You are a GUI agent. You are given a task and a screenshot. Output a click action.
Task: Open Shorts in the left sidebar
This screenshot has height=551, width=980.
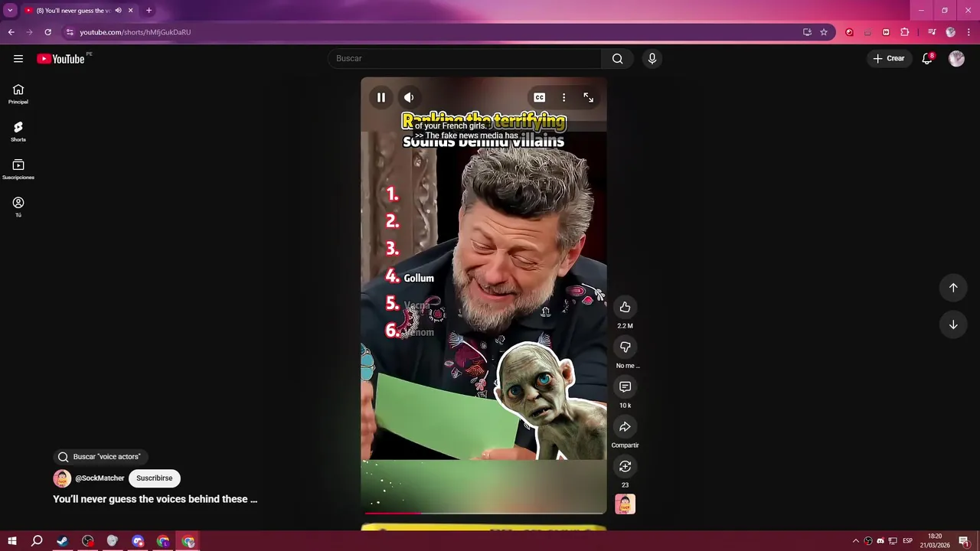click(x=18, y=132)
